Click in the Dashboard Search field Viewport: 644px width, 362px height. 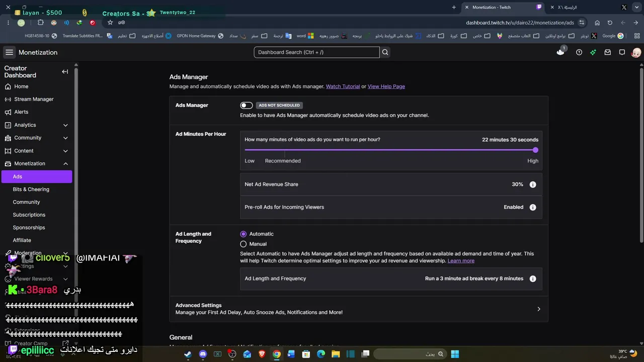point(316,52)
